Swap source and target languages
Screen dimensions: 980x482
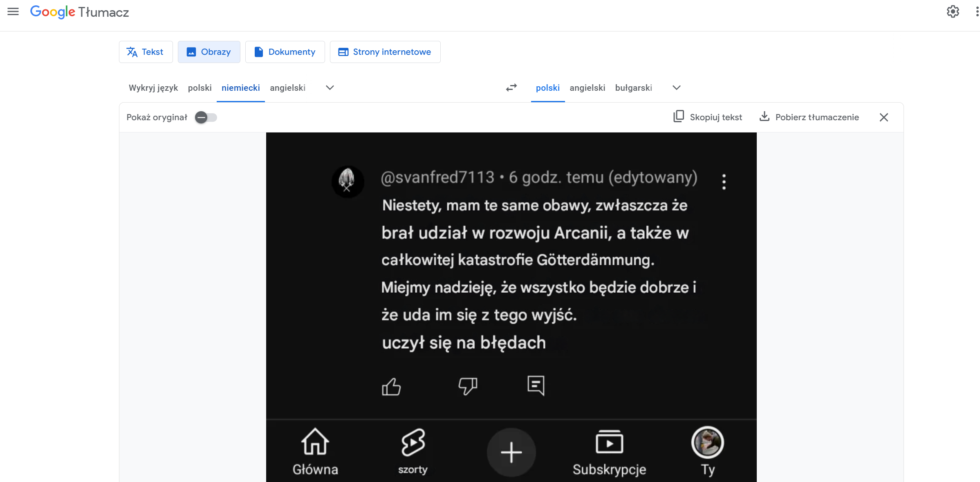pyautogui.click(x=511, y=87)
